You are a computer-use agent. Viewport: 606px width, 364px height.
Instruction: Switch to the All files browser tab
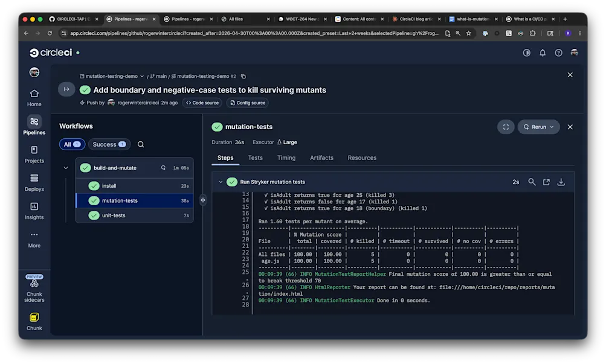pyautogui.click(x=245, y=19)
